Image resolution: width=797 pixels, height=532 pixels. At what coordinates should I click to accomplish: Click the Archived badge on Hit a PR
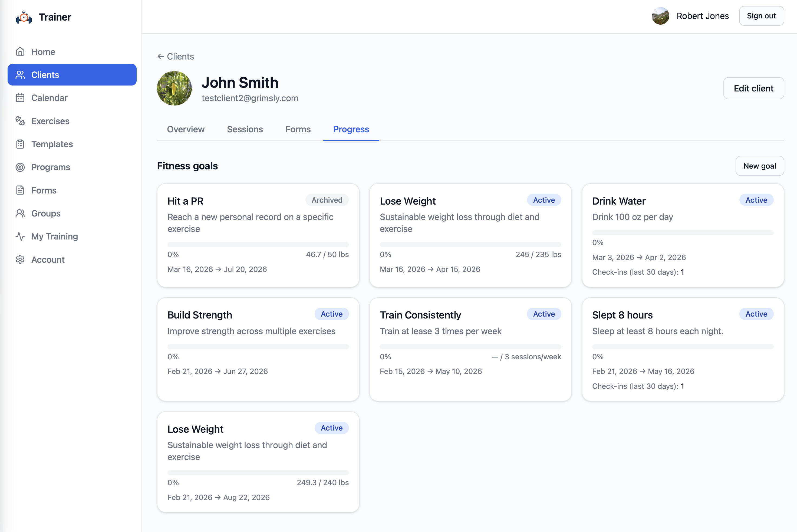point(327,200)
